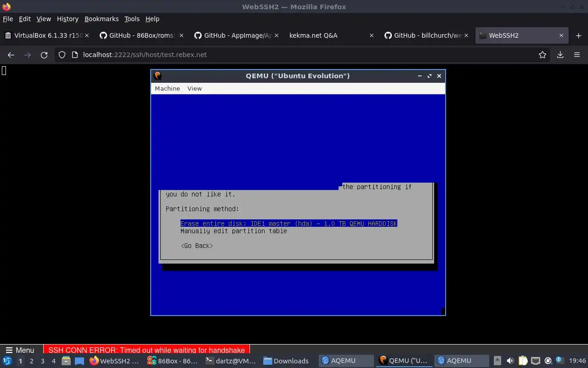Switch to workspace 2
Screen dimensions: 588x368
click(x=31, y=361)
